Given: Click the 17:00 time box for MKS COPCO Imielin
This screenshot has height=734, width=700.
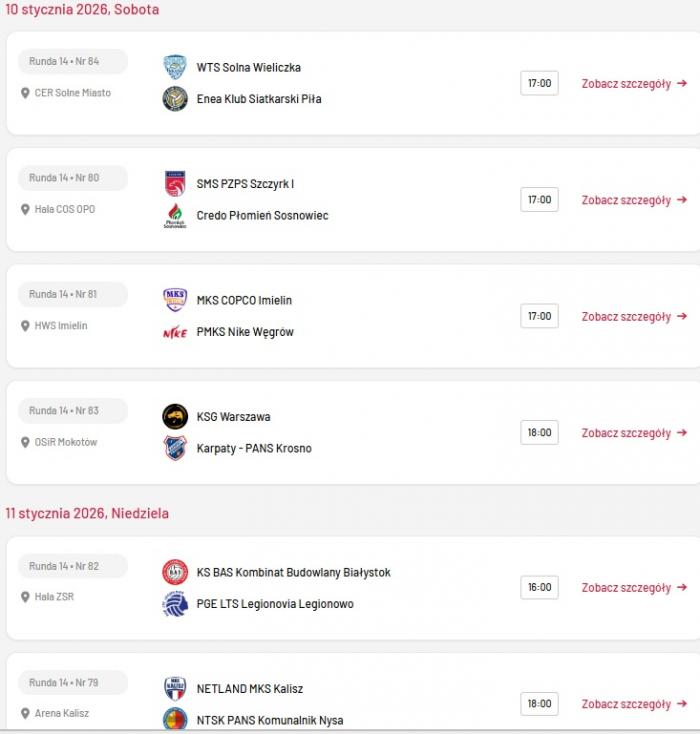Looking at the screenshot, I should tap(539, 316).
